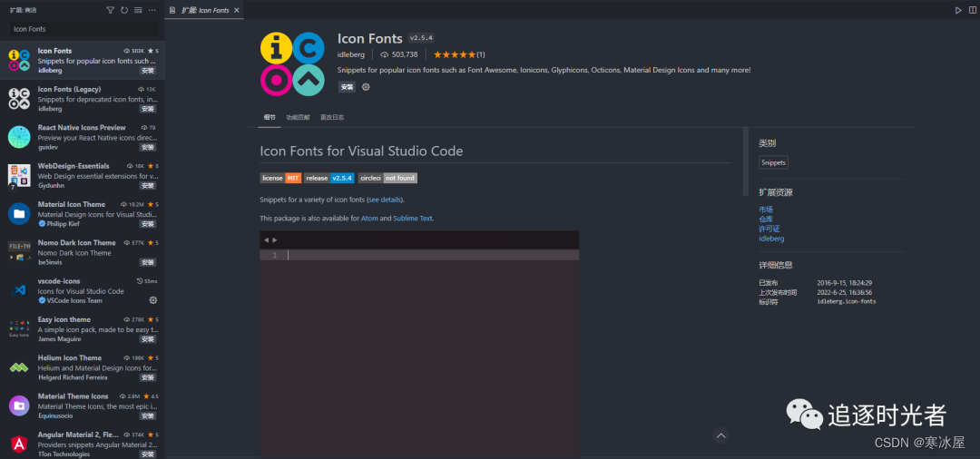Click the 503,738 install count
The width and height of the screenshot is (980, 459).
[398, 54]
